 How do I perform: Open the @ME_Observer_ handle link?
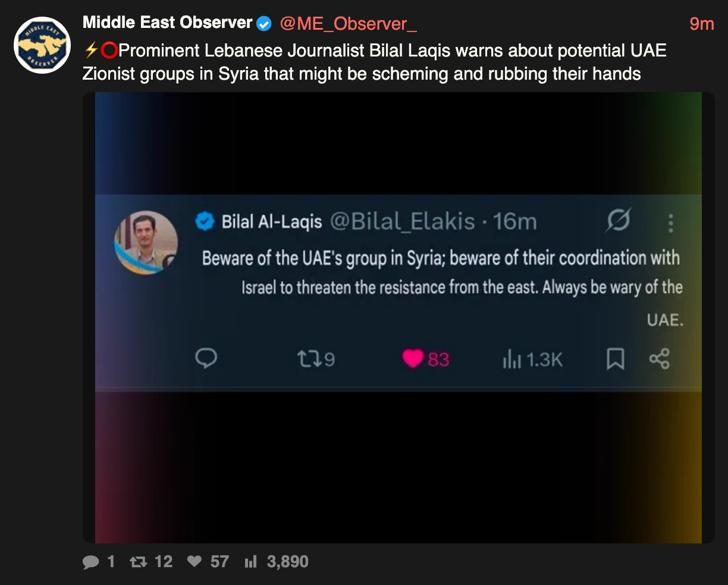point(348,24)
